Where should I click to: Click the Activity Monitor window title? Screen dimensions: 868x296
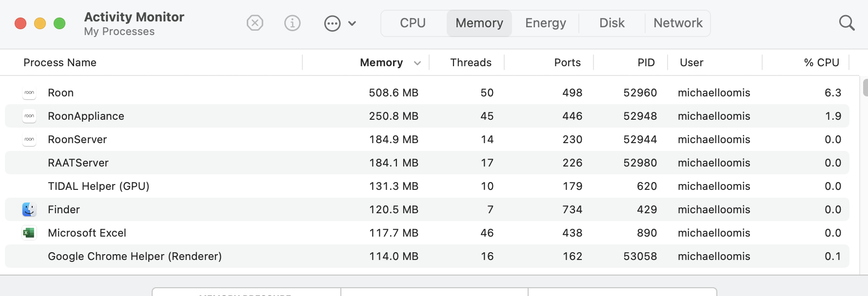coord(134,17)
